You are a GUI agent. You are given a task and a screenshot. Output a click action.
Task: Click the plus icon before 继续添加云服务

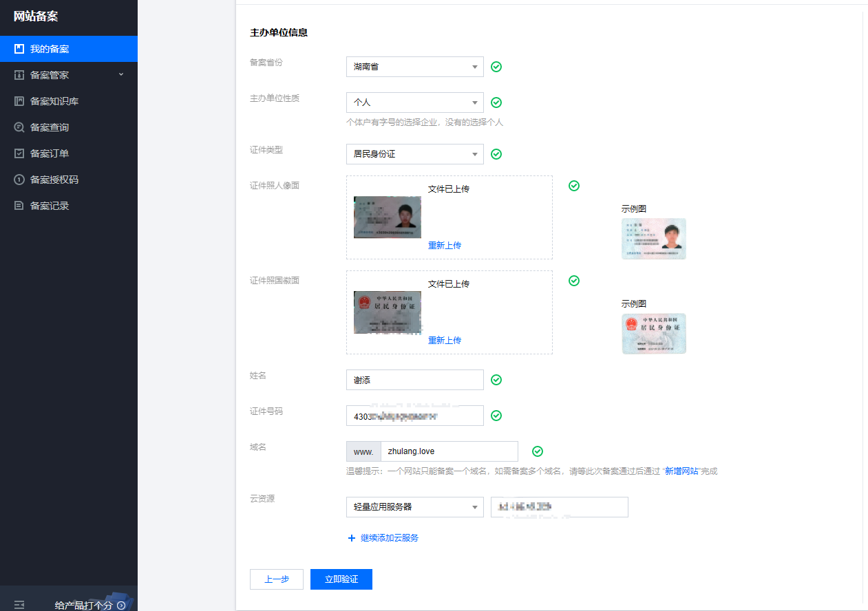point(352,537)
